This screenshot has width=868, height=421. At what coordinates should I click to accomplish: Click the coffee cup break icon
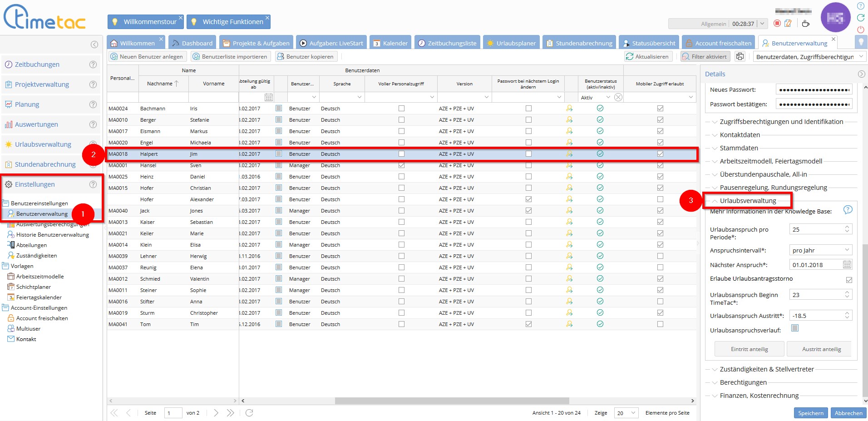tap(805, 24)
